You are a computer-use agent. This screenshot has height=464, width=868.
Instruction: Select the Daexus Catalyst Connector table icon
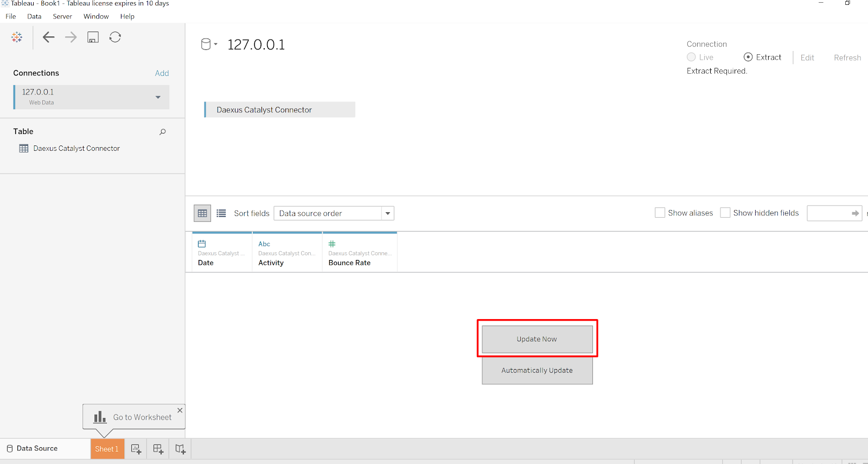[x=24, y=148]
